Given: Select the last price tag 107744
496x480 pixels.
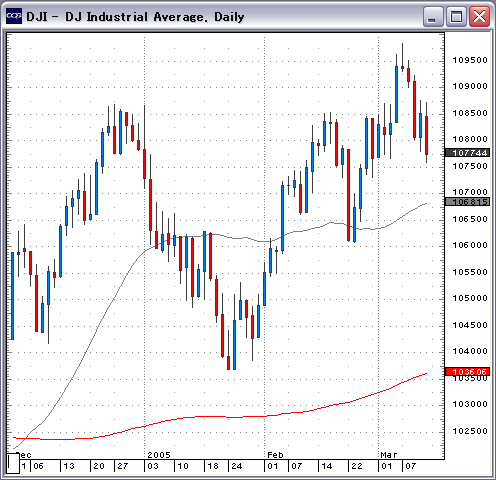Looking at the screenshot, I should click(x=467, y=153).
